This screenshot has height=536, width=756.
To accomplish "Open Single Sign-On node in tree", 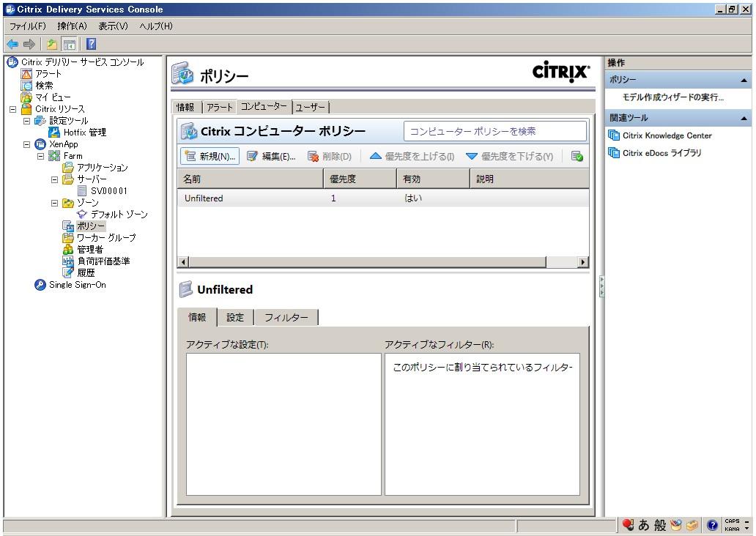I will (77, 285).
